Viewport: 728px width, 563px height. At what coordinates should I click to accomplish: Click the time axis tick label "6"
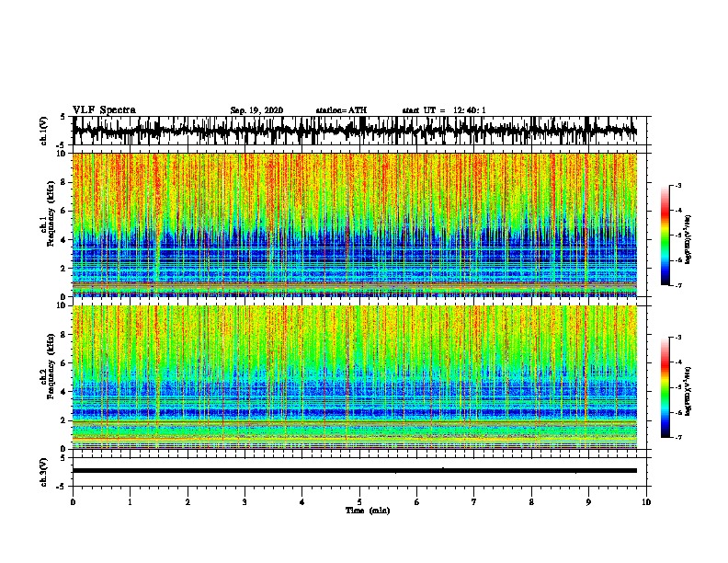(417, 502)
